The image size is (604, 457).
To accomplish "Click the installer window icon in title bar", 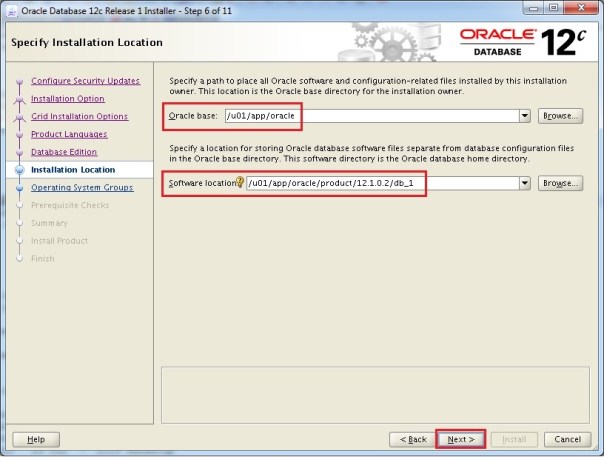I will coord(11,11).
